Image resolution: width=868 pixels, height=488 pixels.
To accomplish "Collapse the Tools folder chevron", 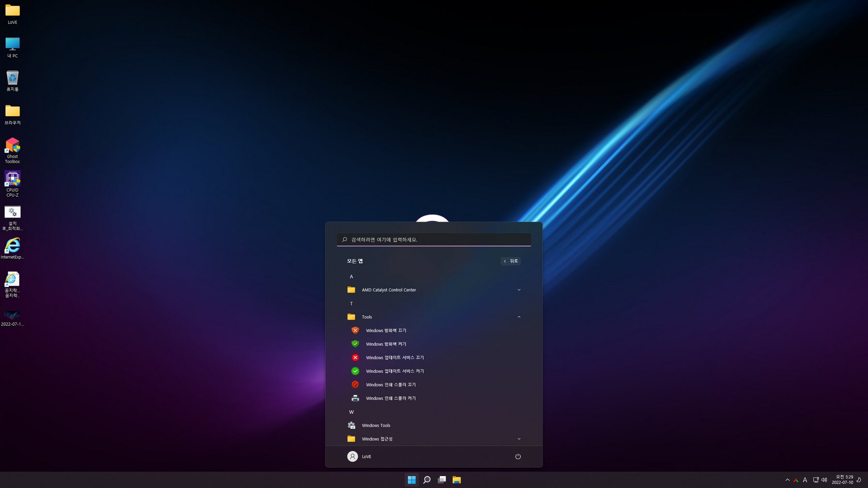I will click(519, 317).
